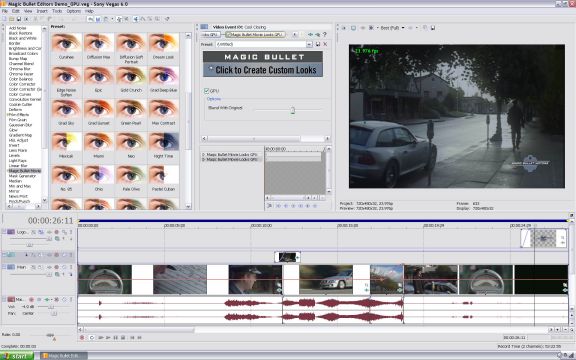Stop playback in the transport bar
The image size is (576, 360).
coord(123,338)
